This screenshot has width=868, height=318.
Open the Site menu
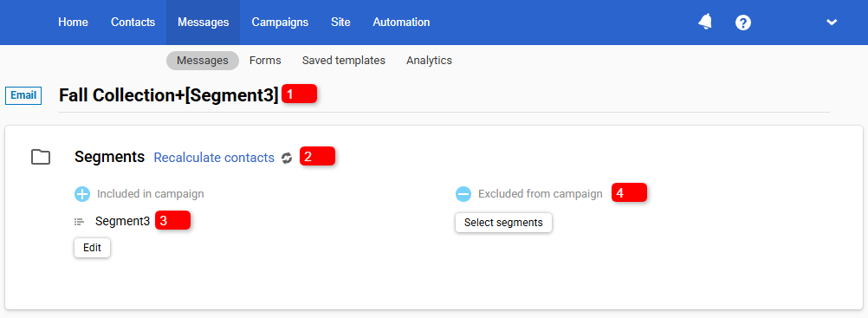coord(340,23)
